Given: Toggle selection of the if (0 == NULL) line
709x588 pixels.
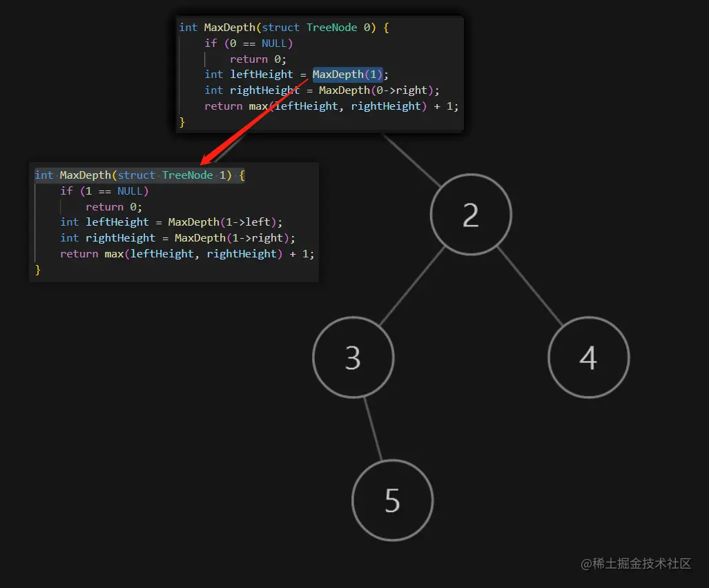Looking at the screenshot, I should (x=248, y=43).
